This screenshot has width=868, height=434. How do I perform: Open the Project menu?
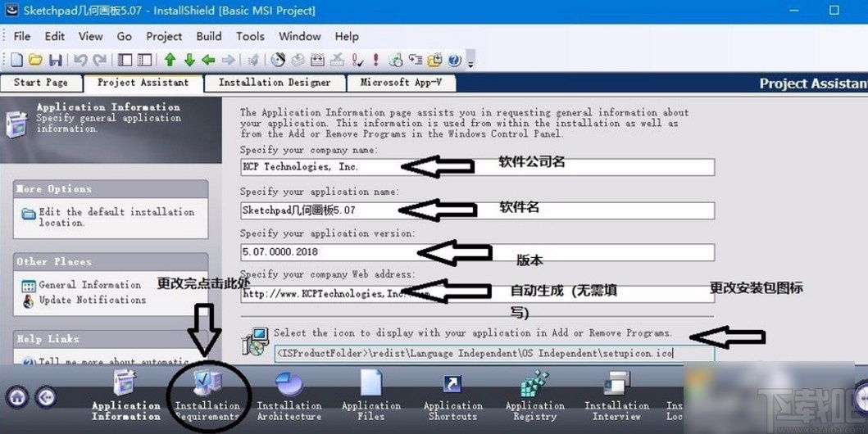pos(164,37)
